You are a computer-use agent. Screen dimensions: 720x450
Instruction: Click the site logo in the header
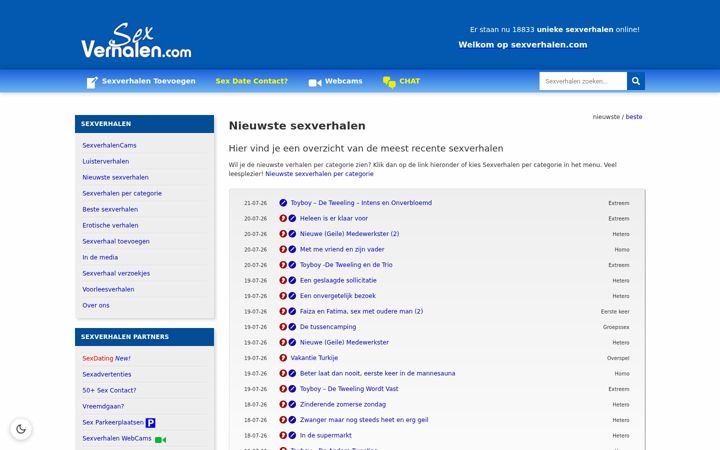(136, 40)
